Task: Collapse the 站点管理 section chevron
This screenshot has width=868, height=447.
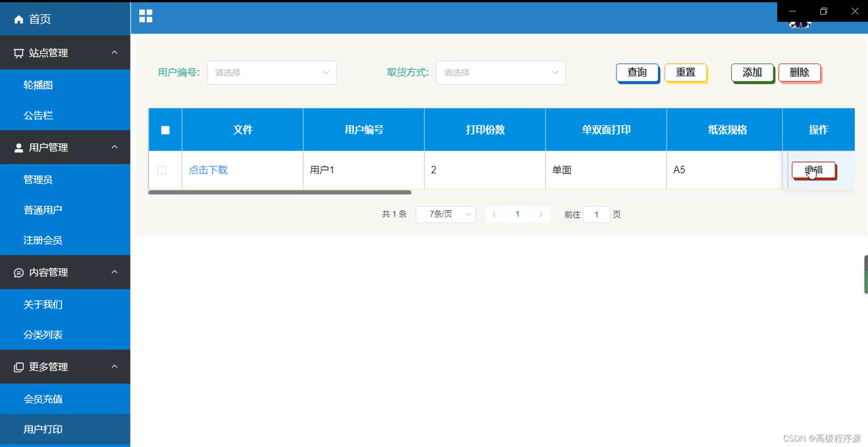Action: click(114, 52)
